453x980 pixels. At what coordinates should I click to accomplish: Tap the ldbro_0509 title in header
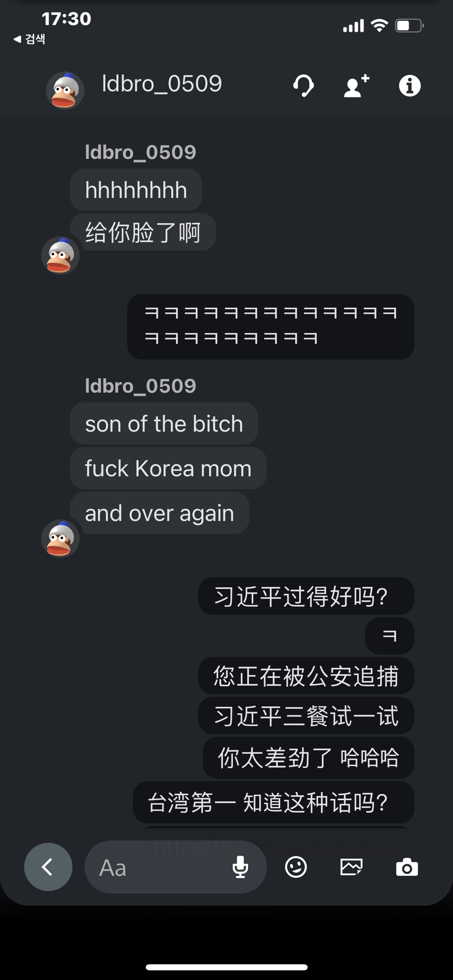click(x=162, y=84)
